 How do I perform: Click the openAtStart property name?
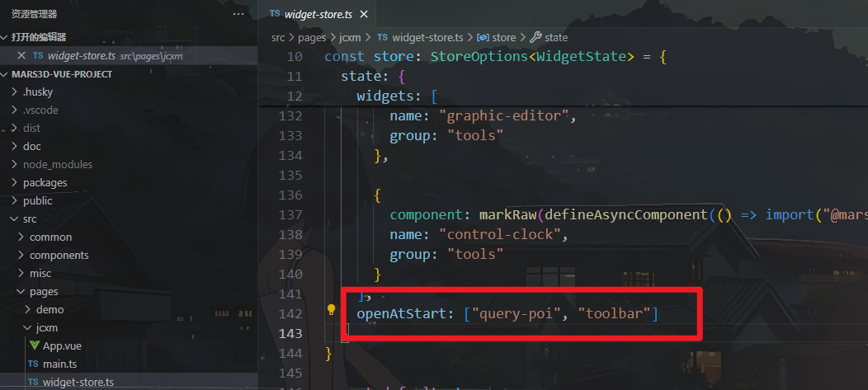(401, 313)
